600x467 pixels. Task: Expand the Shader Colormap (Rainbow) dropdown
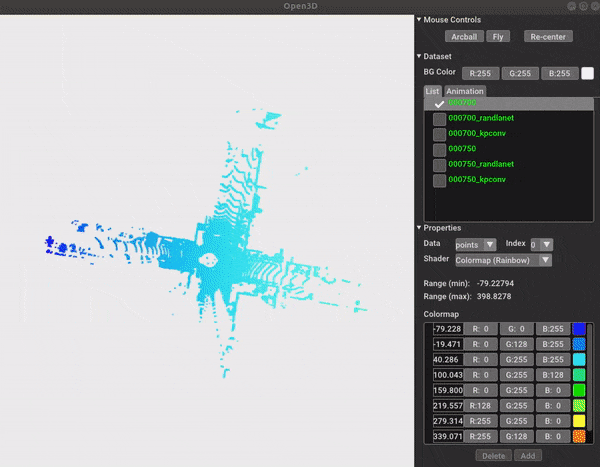point(503,260)
